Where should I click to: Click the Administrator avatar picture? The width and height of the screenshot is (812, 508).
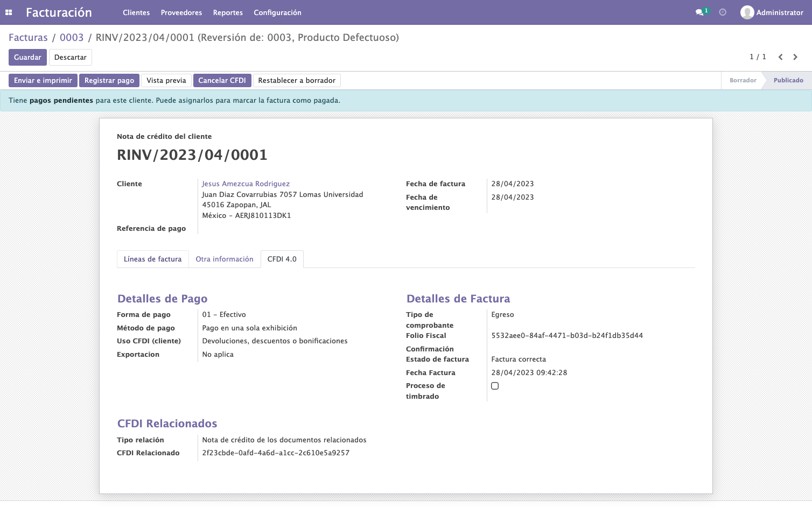747,12
